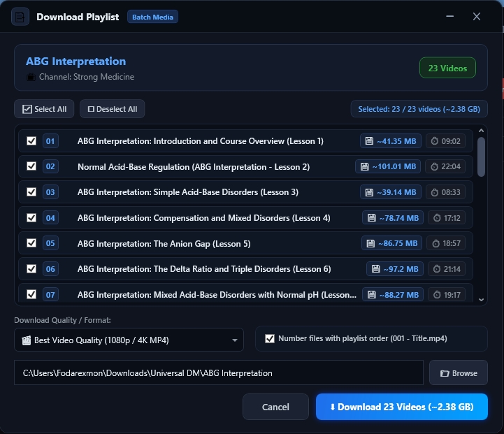This screenshot has width=504, height=434.
Task: Uncheck video 06 Delta Ratio and Triple Disorders
Action: (x=31, y=268)
